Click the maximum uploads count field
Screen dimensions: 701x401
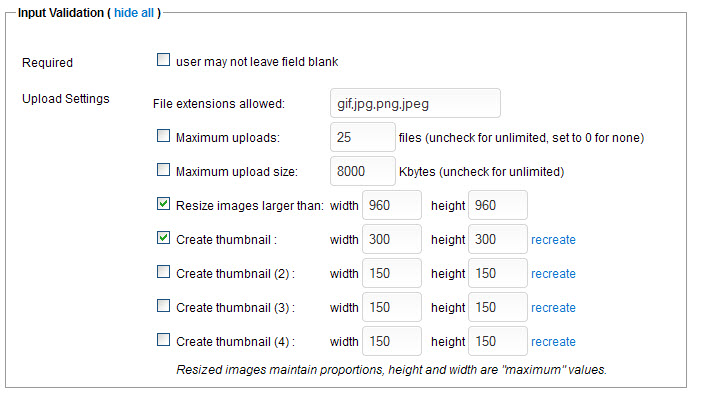pos(363,137)
